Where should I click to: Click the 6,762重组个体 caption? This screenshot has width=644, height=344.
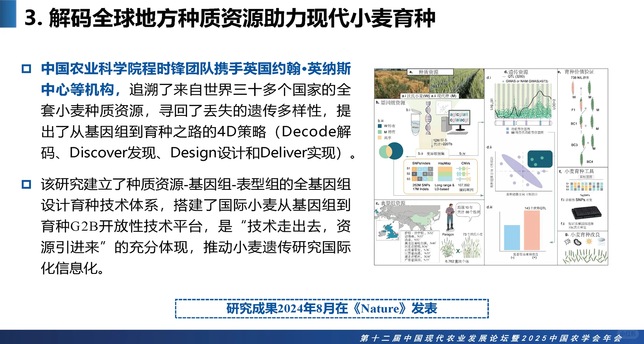coord(457,261)
